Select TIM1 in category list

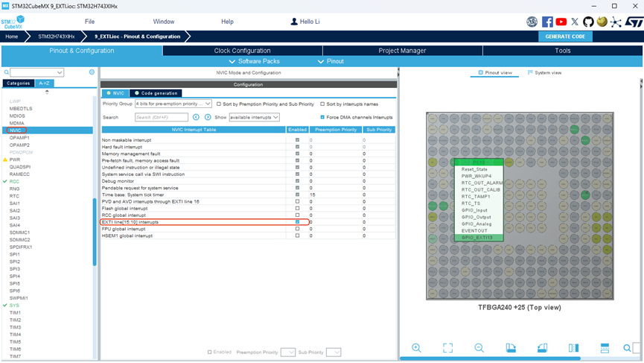[x=15, y=313]
